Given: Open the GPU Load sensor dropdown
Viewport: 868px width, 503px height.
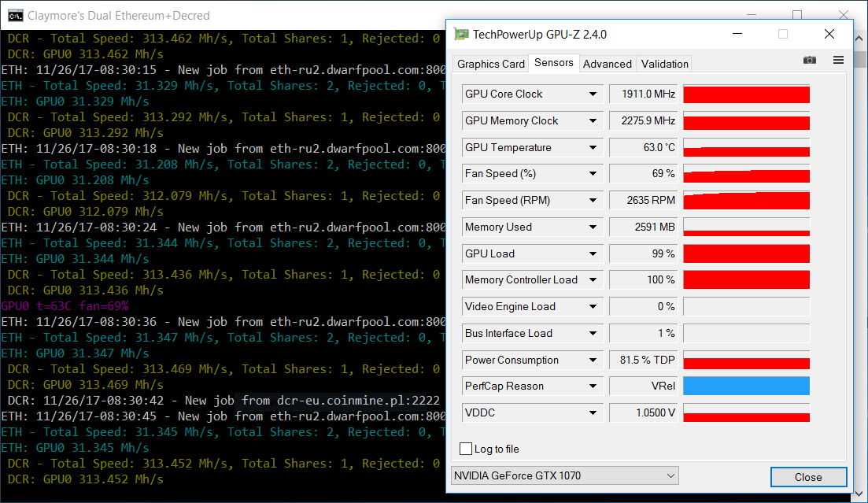Looking at the screenshot, I should click(x=593, y=253).
